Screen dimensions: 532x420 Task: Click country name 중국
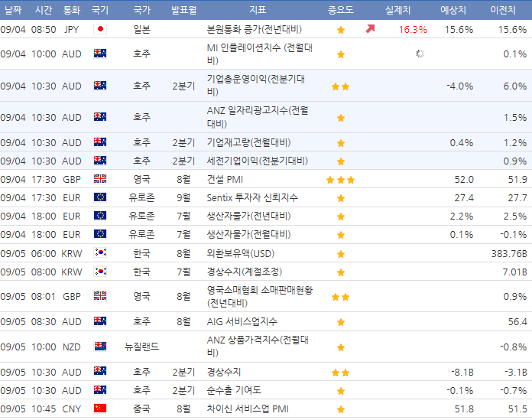142,409
